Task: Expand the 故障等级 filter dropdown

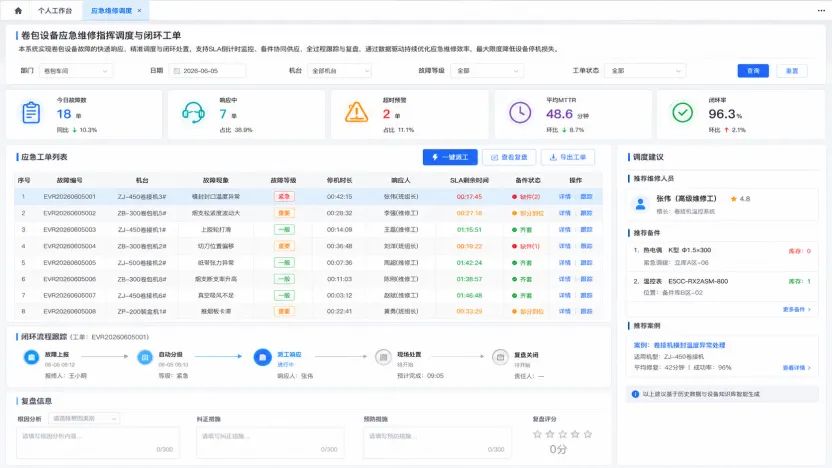Action: point(487,71)
